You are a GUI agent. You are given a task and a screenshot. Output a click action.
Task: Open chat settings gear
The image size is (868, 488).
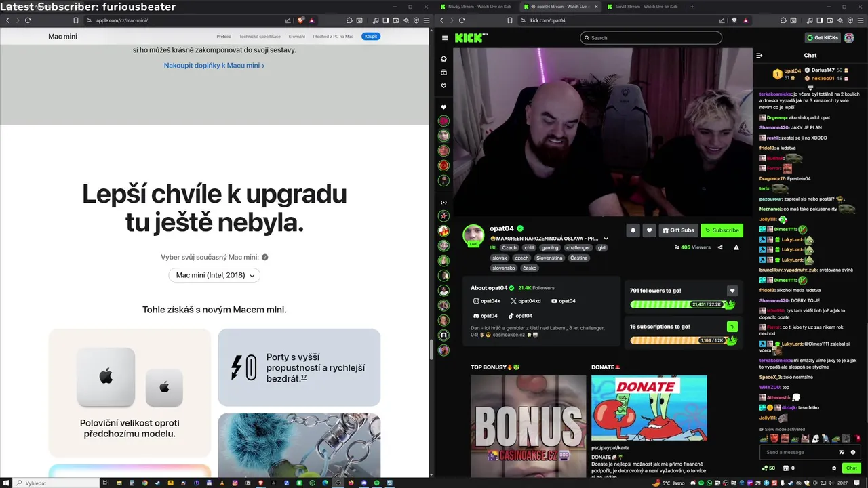point(834,468)
